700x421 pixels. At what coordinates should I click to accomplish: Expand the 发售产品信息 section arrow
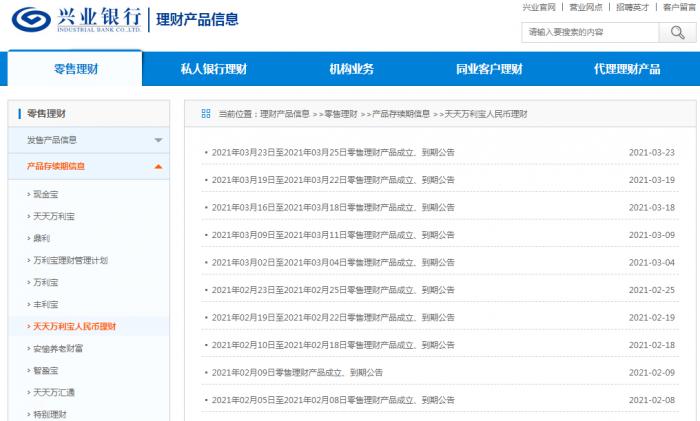[x=158, y=140]
